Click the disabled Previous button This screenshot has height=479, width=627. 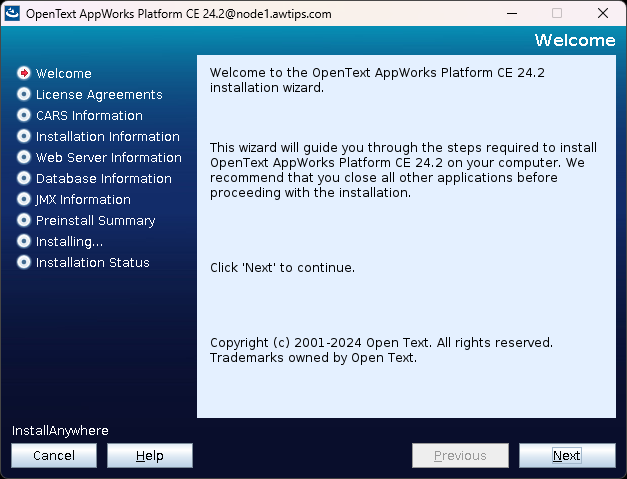(460, 455)
